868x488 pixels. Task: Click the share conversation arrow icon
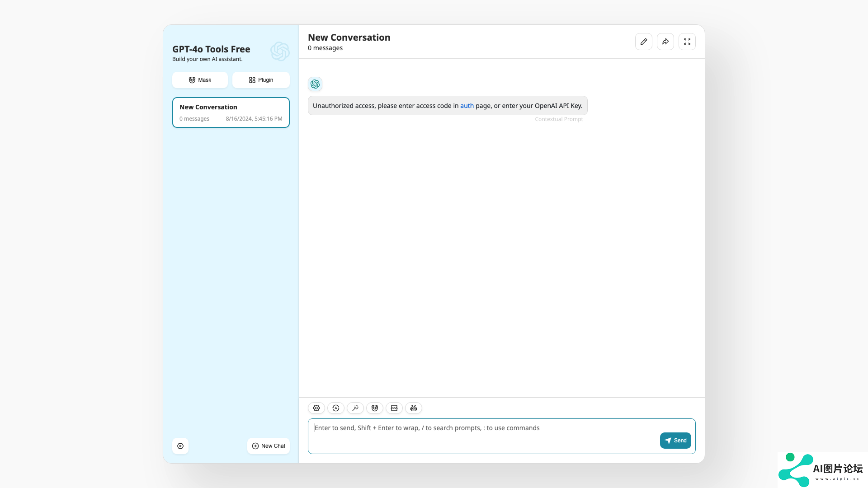[x=665, y=42]
